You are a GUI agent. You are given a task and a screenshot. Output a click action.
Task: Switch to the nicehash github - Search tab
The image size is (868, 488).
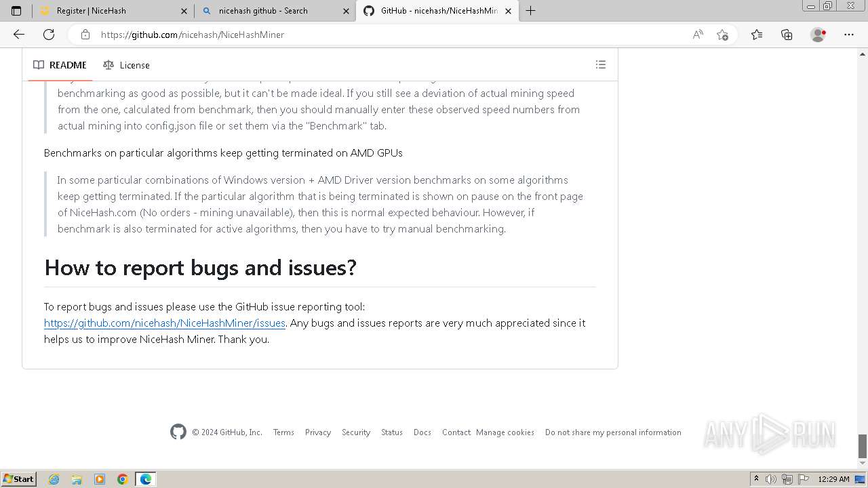tap(275, 11)
